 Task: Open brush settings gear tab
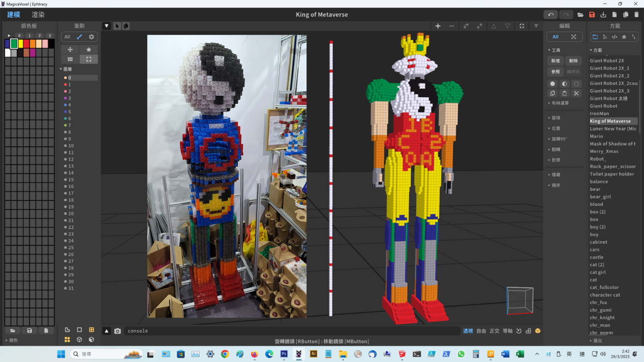tap(91, 37)
